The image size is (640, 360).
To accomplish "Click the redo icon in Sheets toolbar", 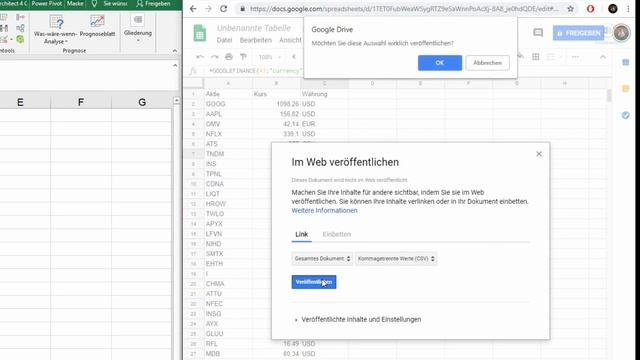I will click(214, 57).
